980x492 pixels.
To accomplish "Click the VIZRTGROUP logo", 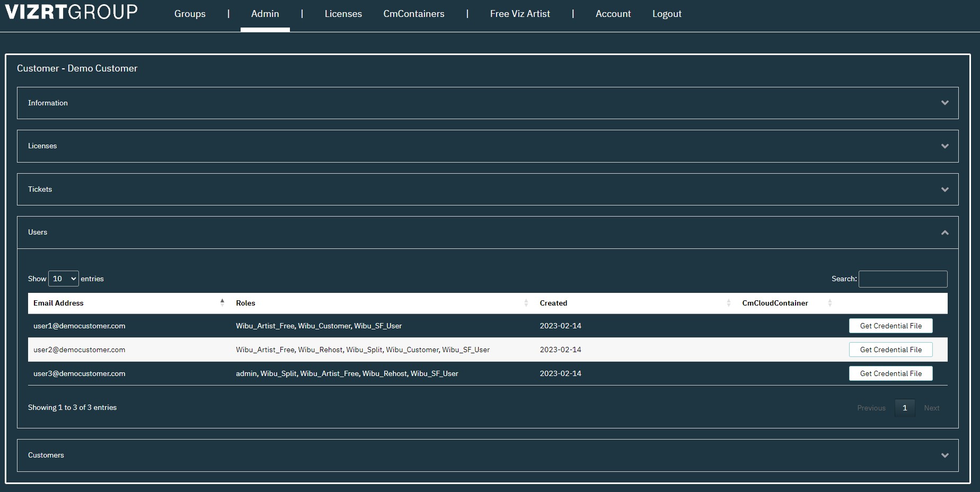I will [x=71, y=12].
